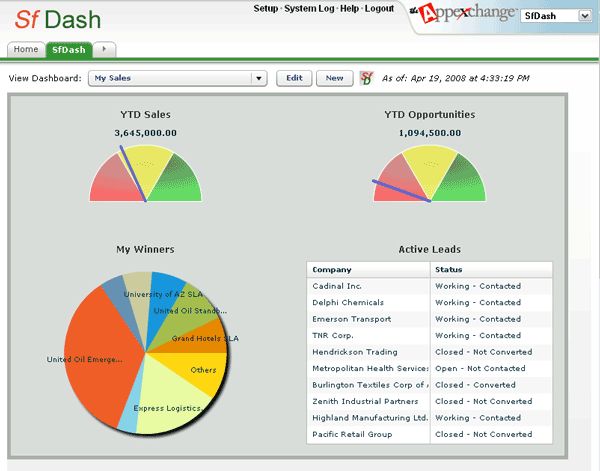This screenshot has width=600, height=471.
Task: Click the AppExchange logo
Action: tap(462, 13)
